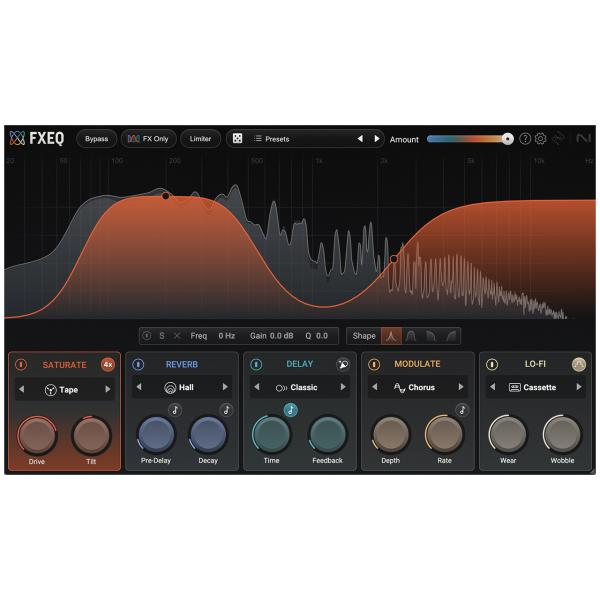
Task: Select next reverb type after Hall
Action: click(225, 387)
